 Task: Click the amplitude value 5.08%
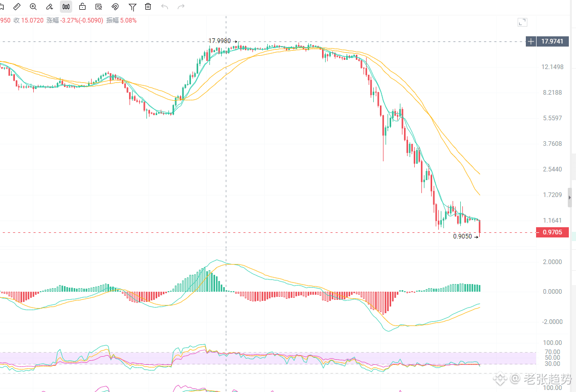pyautogui.click(x=129, y=20)
